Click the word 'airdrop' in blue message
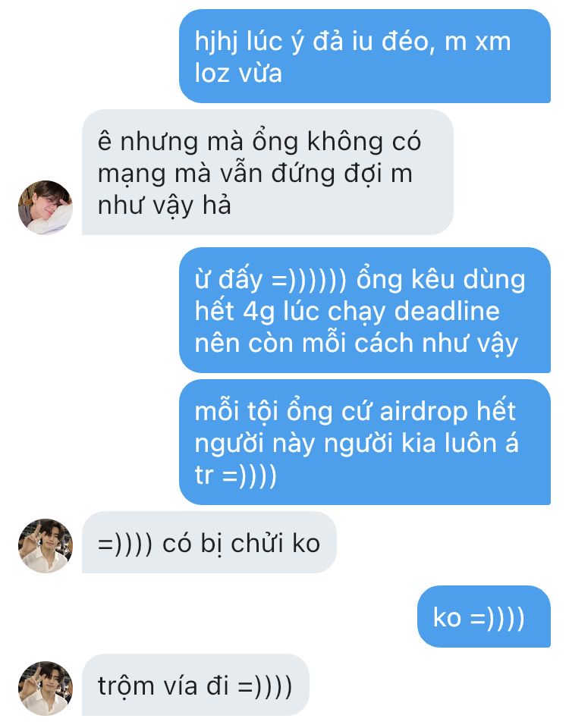The width and height of the screenshot is (569, 728). pos(423,413)
